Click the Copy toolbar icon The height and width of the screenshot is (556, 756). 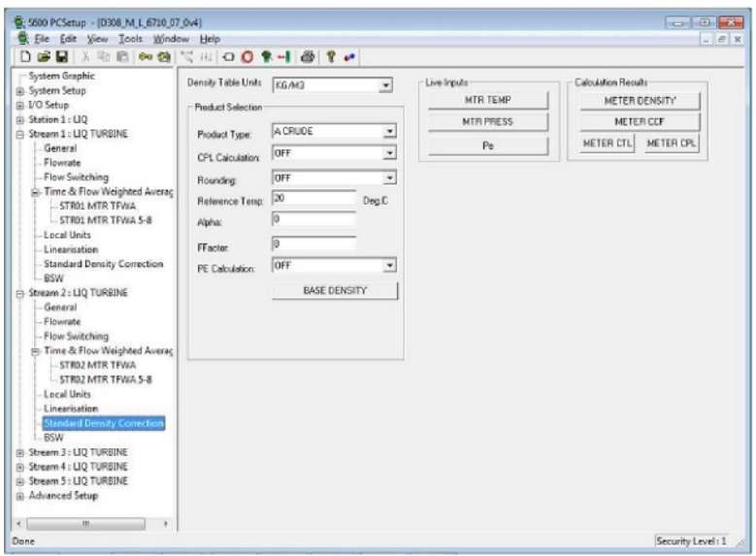[x=104, y=57]
